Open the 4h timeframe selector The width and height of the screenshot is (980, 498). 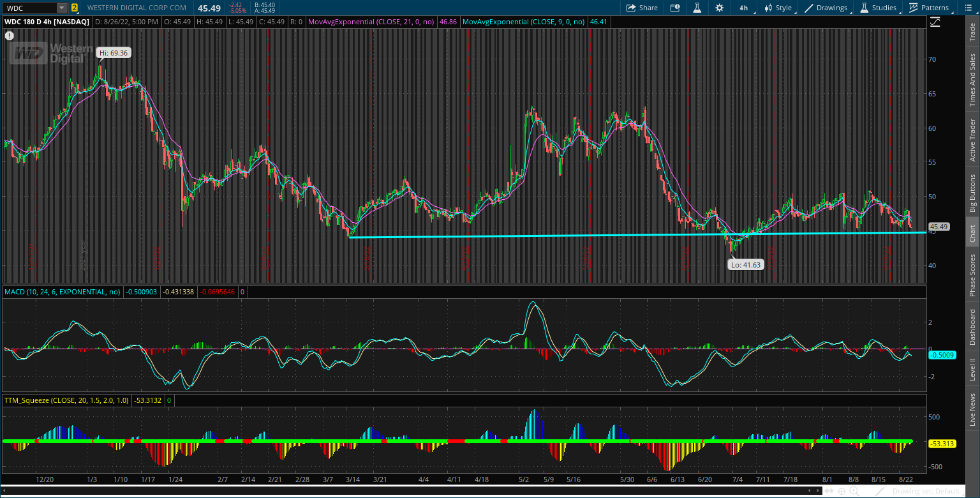pyautogui.click(x=744, y=8)
